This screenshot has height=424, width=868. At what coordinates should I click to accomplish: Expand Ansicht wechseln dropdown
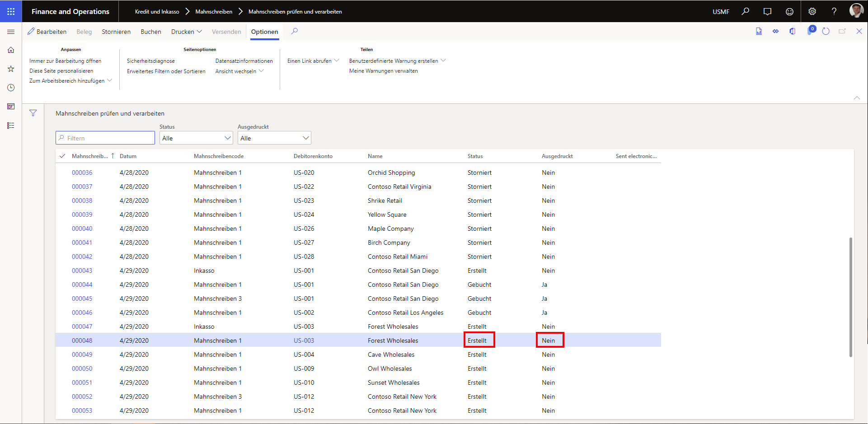(239, 71)
